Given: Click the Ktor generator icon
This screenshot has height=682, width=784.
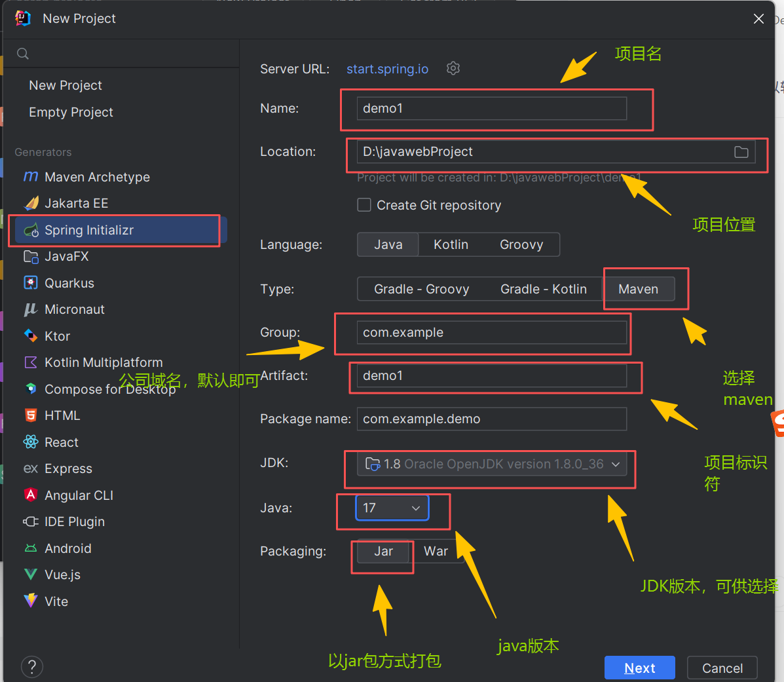Looking at the screenshot, I should pyautogui.click(x=31, y=335).
